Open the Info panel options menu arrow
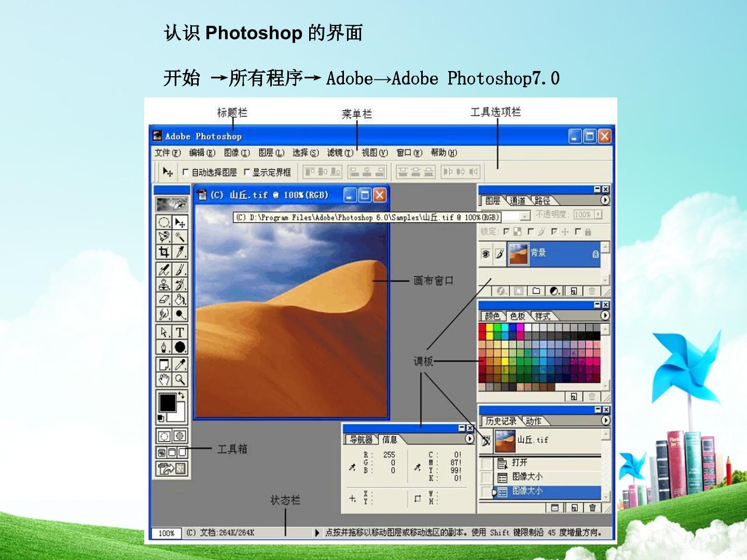 coord(469,439)
